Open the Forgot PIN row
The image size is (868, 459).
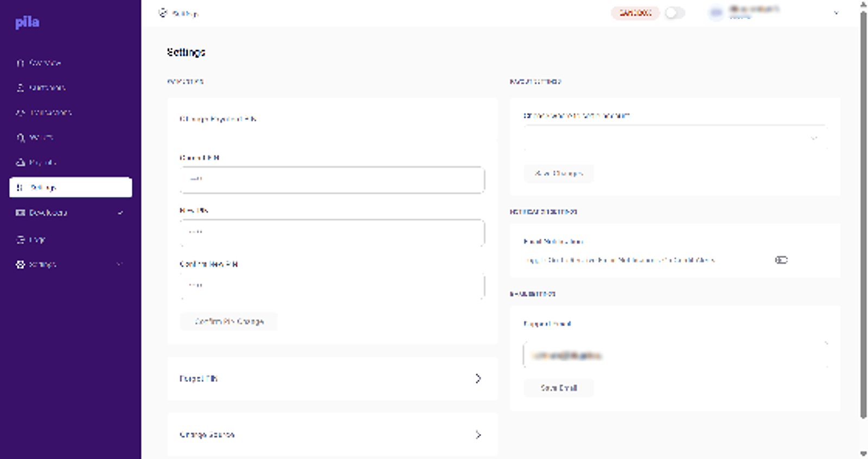coord(332,379)
